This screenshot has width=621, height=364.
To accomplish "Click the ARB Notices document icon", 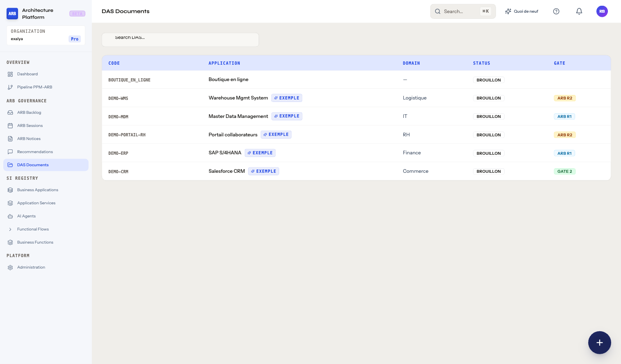I will 10,139.
